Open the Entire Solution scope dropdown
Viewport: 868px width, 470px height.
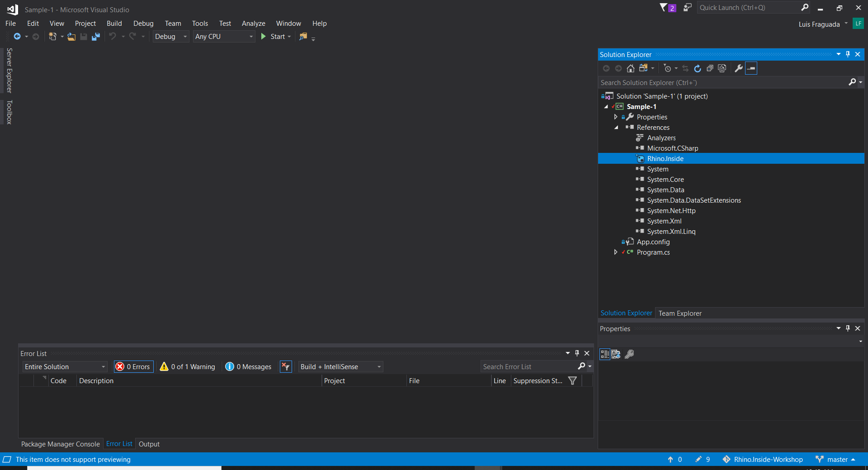pyautogui.click(x=65, y=366)
